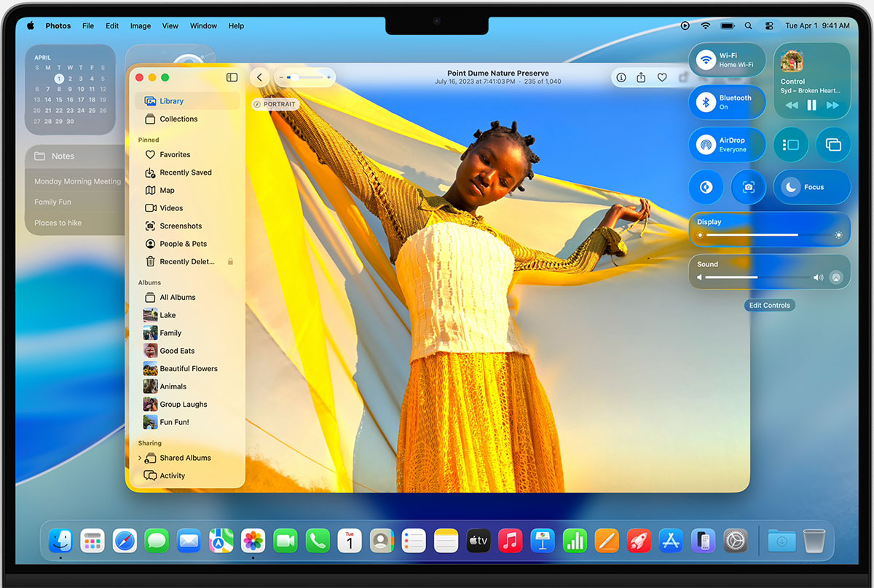This screenshot has height=588, width=874.
Task: Open the photo Info panel
Action: click(x=621, y=77)
